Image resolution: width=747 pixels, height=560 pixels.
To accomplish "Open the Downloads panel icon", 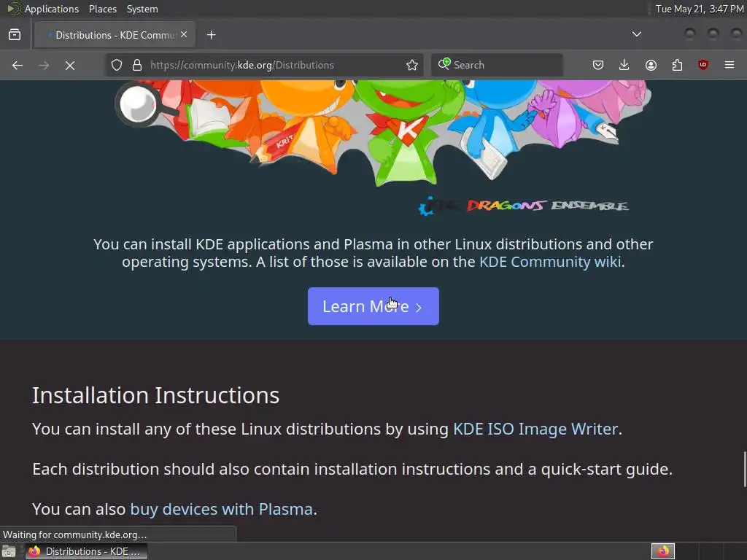I will pyautogui.click(x=624, y=65).
